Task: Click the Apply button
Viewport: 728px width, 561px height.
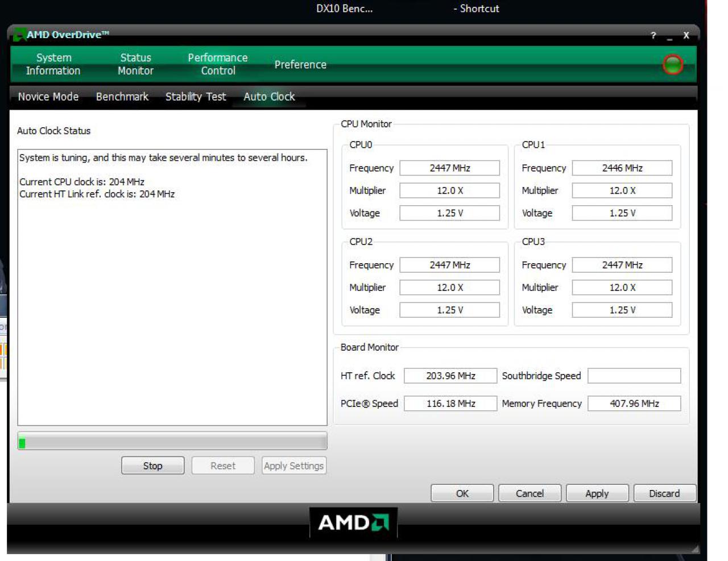Action: (x=597, y=493)
